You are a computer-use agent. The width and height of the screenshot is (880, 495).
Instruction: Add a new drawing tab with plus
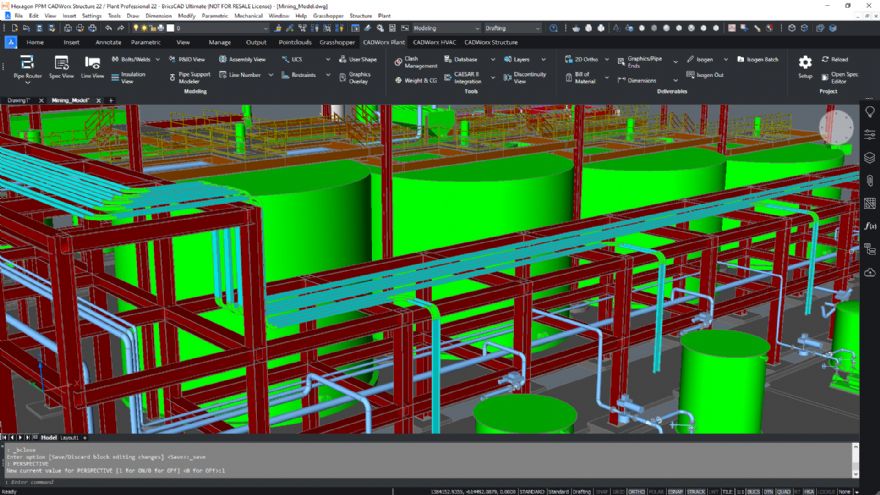pyautogui.click(x=111, y=100)
